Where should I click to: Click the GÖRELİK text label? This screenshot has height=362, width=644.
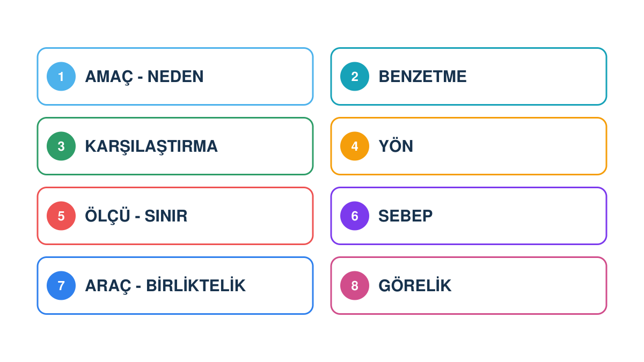coord(415,285)
